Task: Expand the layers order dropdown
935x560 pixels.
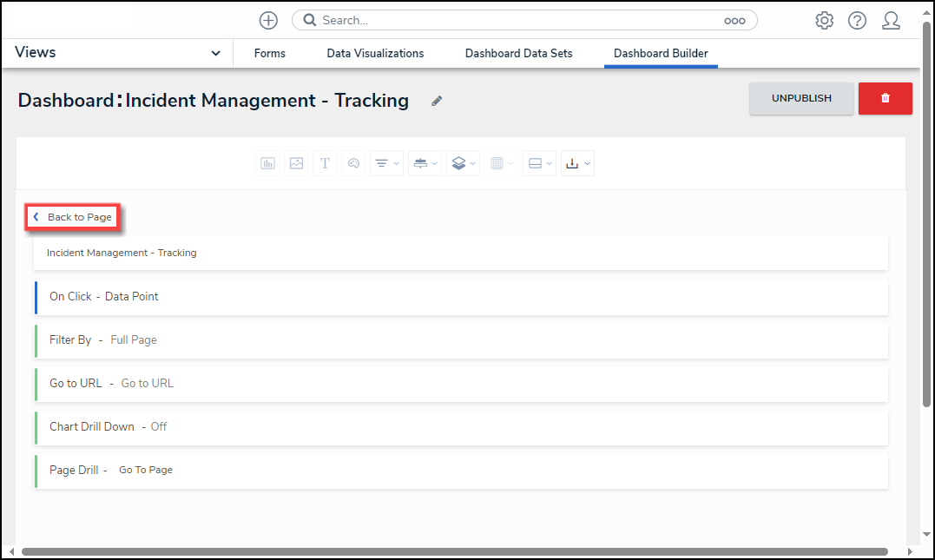Action: (463, 163)
